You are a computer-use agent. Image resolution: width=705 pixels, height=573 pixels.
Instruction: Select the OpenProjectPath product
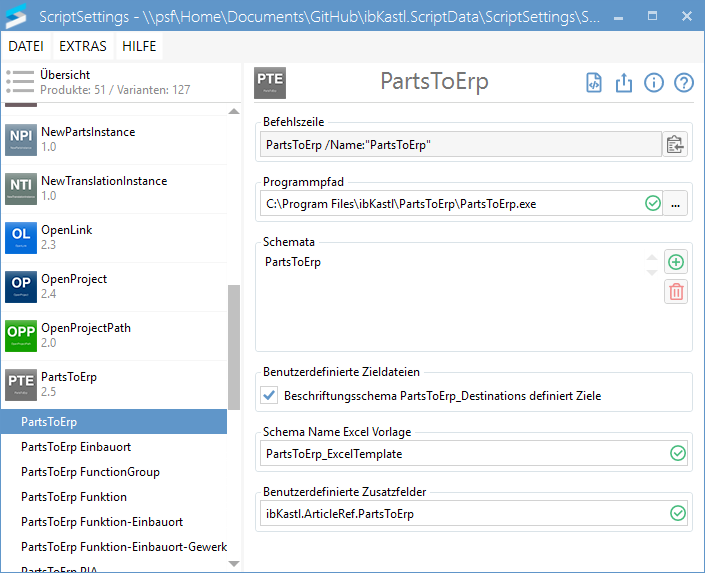pyautogui.click(x=85, y=335)
